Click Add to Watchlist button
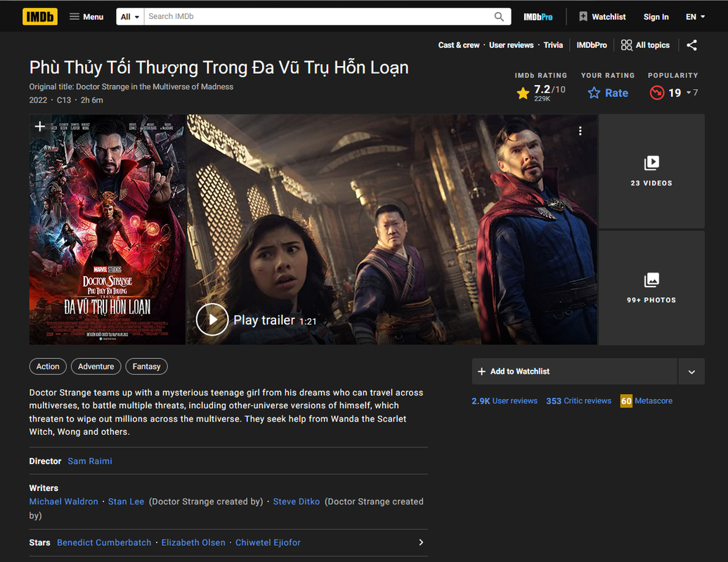Image resolution: width=728 pixels, height=562 pixels. 574,371
